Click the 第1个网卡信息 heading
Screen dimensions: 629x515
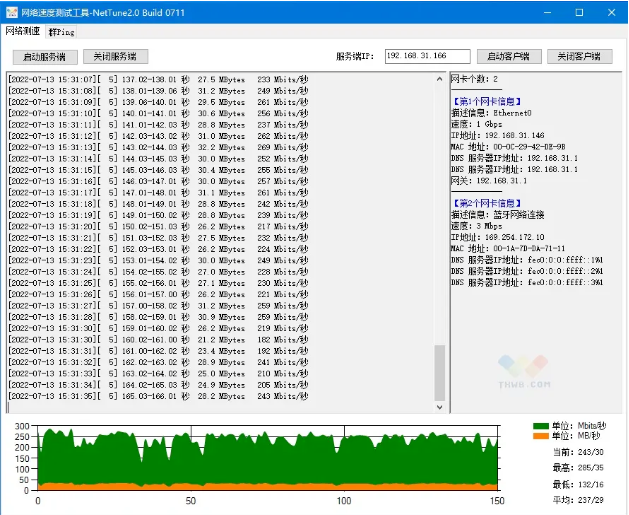tap(487, 101)
